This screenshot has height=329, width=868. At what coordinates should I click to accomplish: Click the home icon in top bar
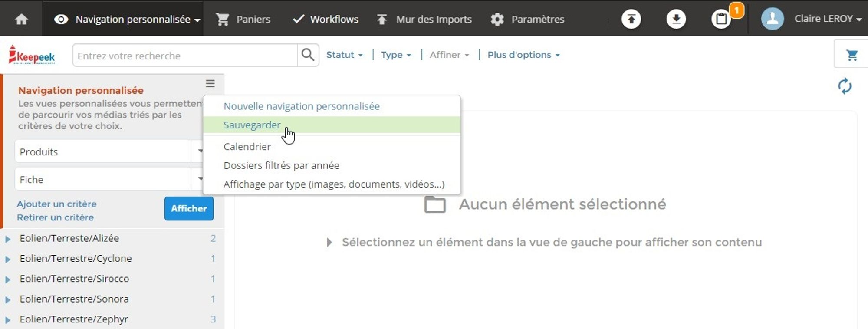(x=21, y=19)
